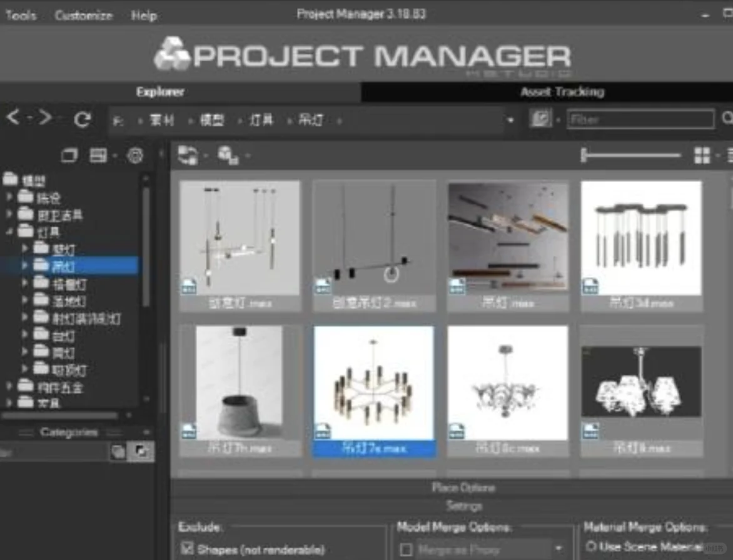Select the 吊灯7e.max chandelier thumbnail

(x=373, y=391)
